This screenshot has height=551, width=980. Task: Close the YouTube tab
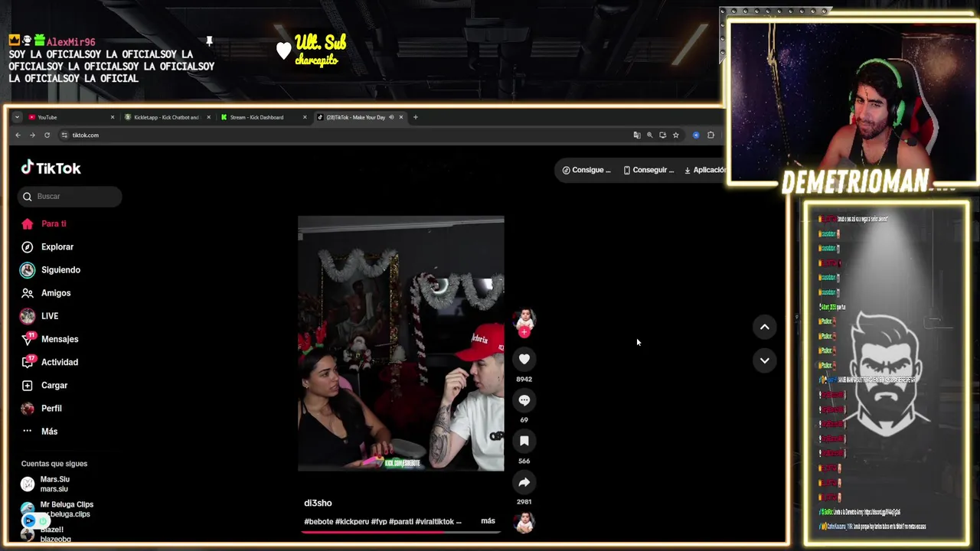[113, 117]
